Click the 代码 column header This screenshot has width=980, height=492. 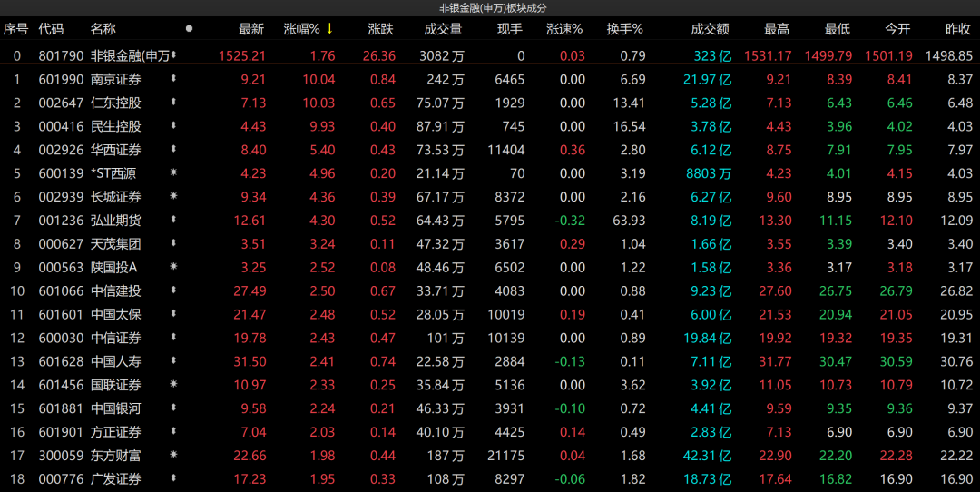tap(51, 29)
